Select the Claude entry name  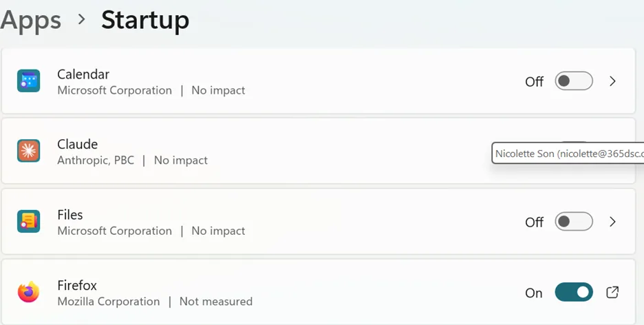pyautogui.click(x=78, y=144)
